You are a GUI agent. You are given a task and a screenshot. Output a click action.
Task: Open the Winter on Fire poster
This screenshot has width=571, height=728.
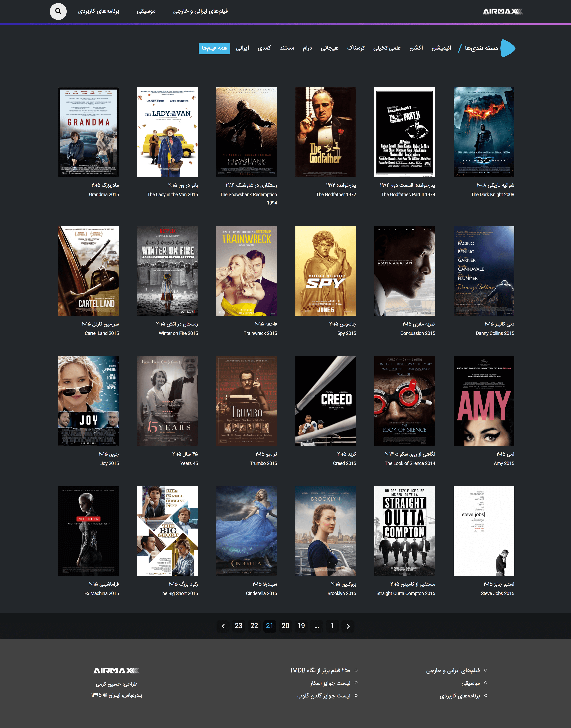tap(168, 271)
